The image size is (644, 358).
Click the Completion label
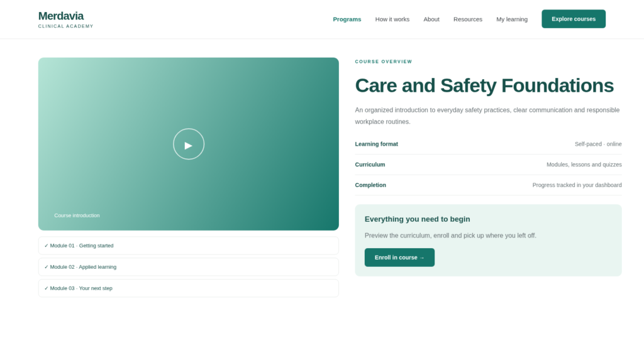pos(370,185)
